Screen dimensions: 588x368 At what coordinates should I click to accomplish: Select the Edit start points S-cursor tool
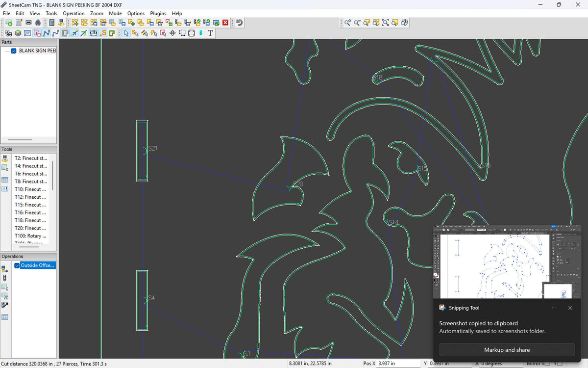tap(135, 33)
